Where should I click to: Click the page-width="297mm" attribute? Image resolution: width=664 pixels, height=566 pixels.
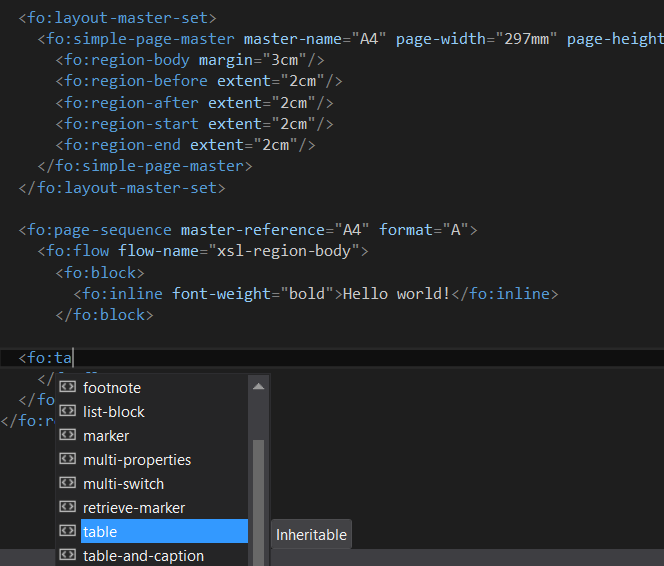[x=476, y=39]
